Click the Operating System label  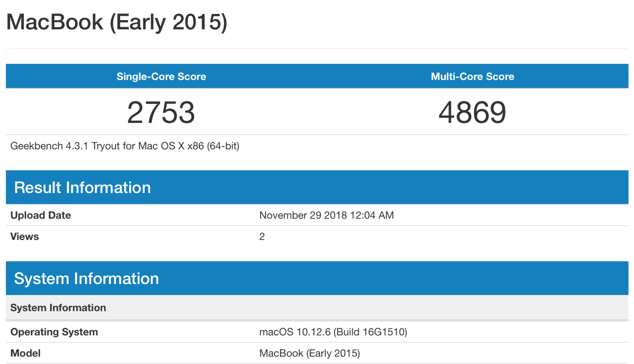point(54,332)
